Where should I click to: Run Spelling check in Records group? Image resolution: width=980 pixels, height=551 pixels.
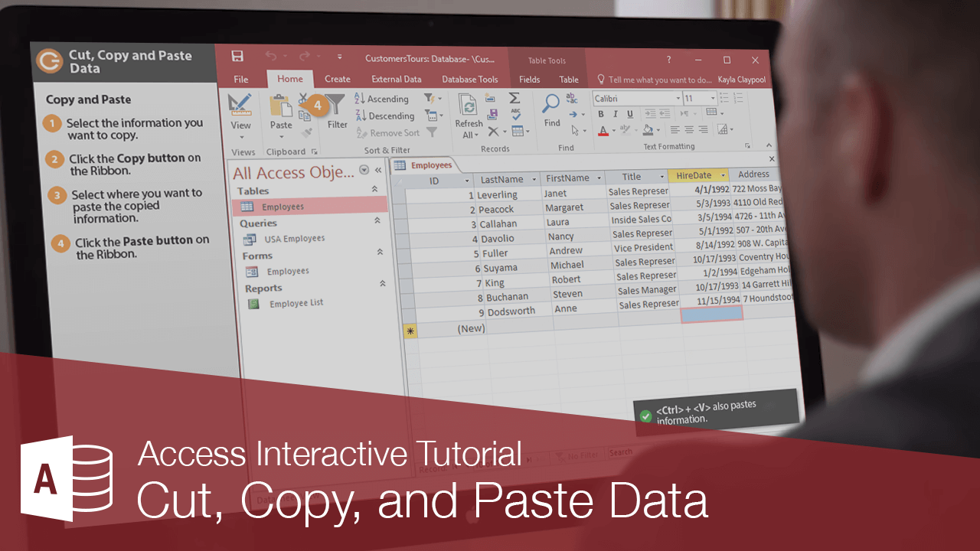click(x=517, y=112)
